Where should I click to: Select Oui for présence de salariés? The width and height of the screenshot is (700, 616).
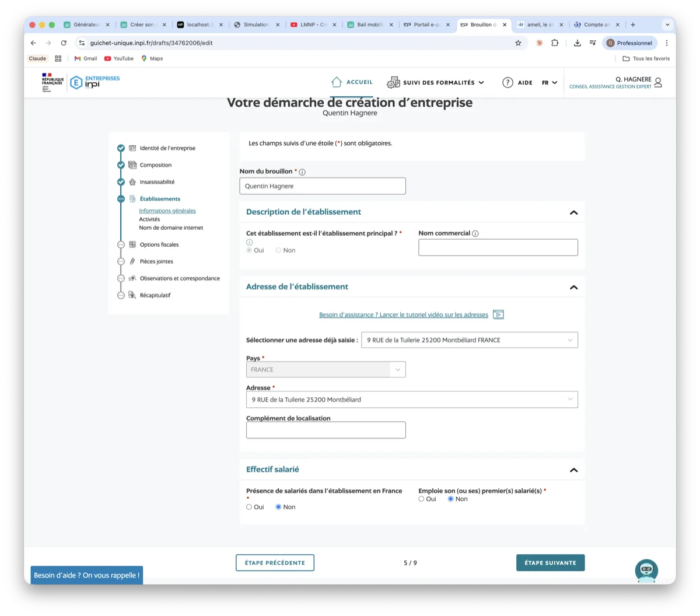point(249,506)
